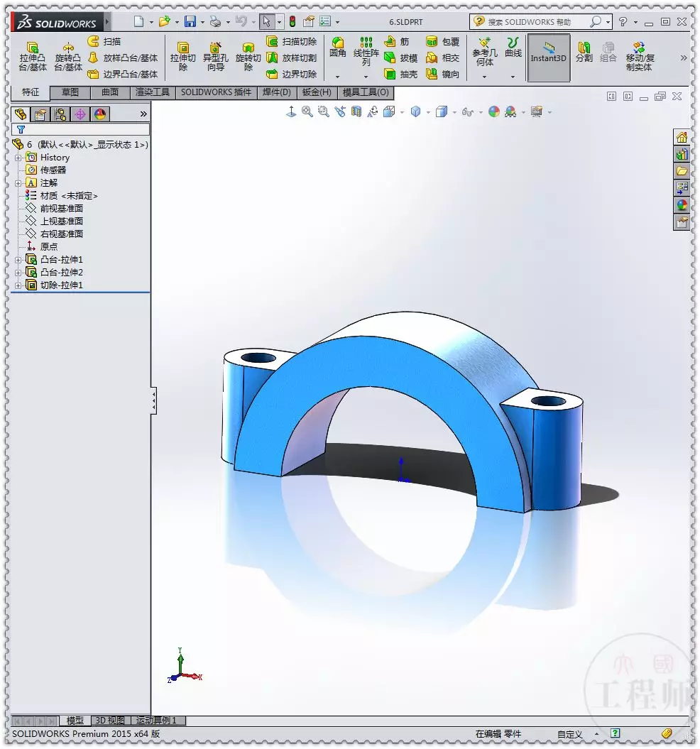
Task: Select 原点 (Origin) in the tree
Action: coord(49,247)
